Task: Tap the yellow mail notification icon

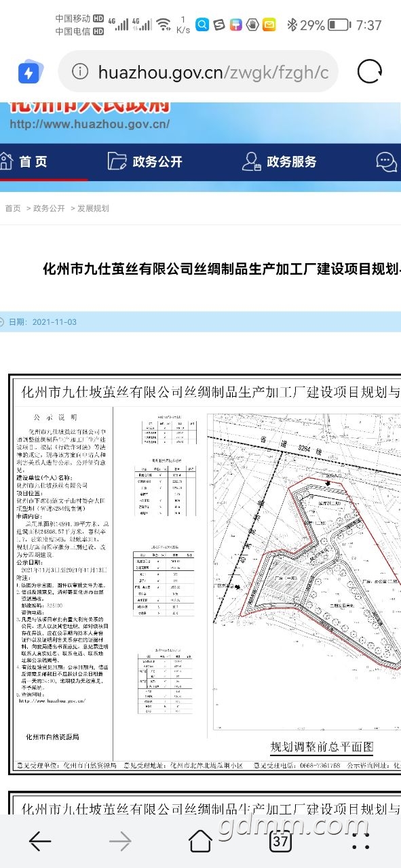Action: pyautogui.click(x=269, y=25)
